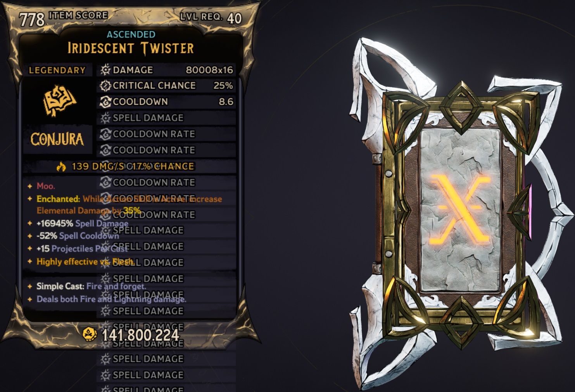Click the 778 item score number
575x392 pixels.
(x=32, y=19)
